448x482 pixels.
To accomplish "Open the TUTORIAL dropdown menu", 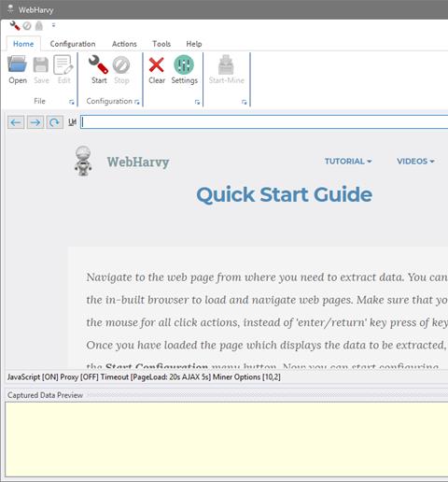I will click(x=348, y=162).
